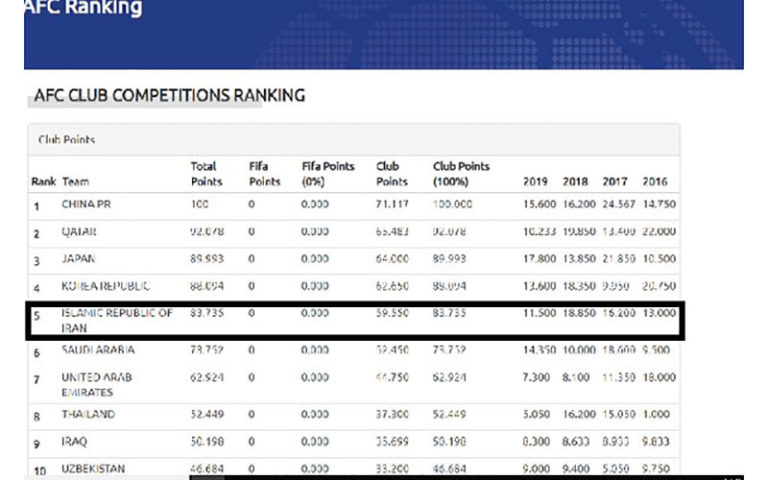The width and height of the screenshot is (768, 480).
Task: Select Korea Republic club points 62.650
Action: tap(392, 286)
